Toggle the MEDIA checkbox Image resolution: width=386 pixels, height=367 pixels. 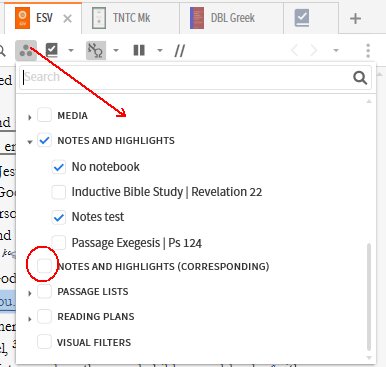coord(44,115)
